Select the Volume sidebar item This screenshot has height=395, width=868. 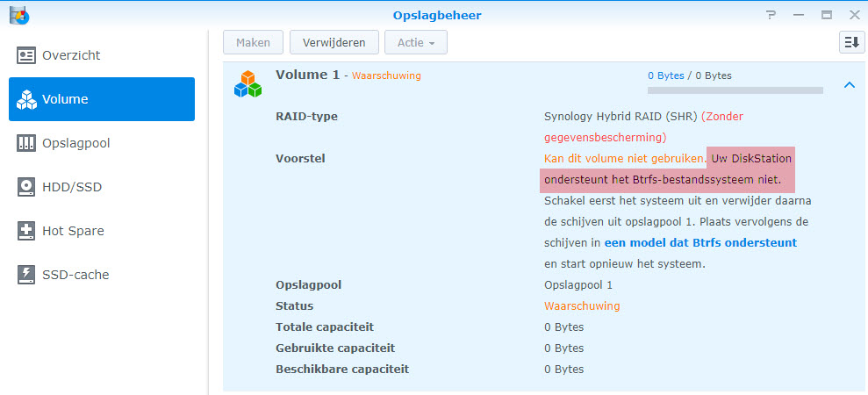pos(102,99)
